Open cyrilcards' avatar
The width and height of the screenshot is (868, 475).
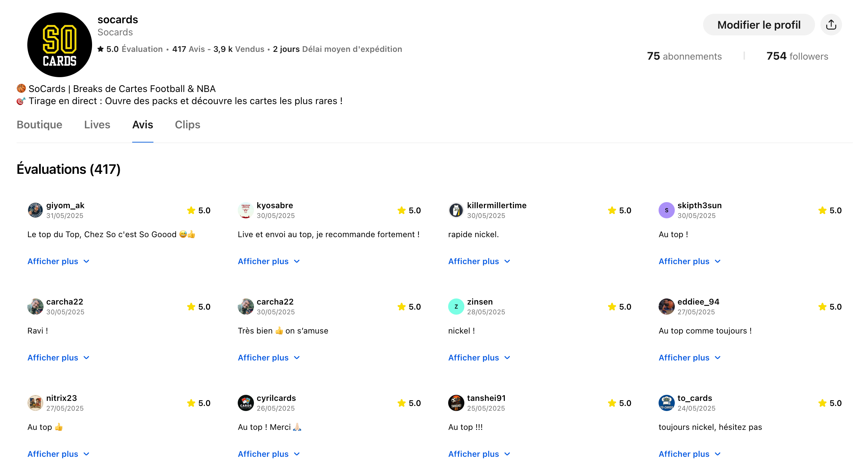pos(246,403)
